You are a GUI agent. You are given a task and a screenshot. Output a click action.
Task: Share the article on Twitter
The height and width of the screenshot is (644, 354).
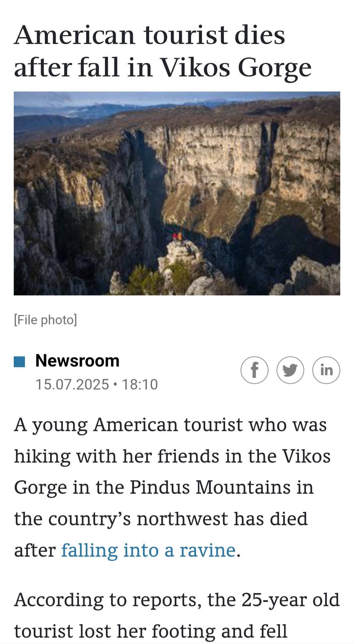click(290, 370)
